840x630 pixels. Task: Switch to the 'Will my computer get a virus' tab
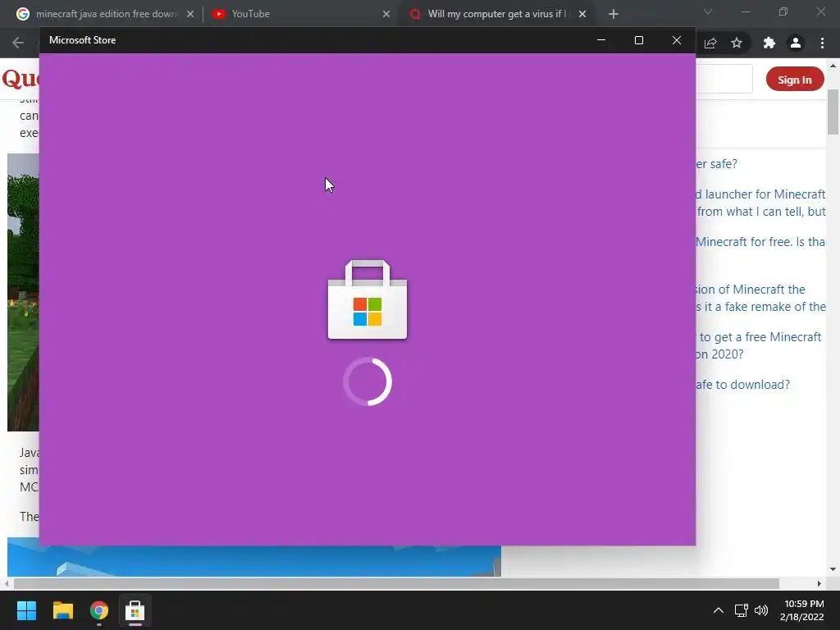coord(495,14)
